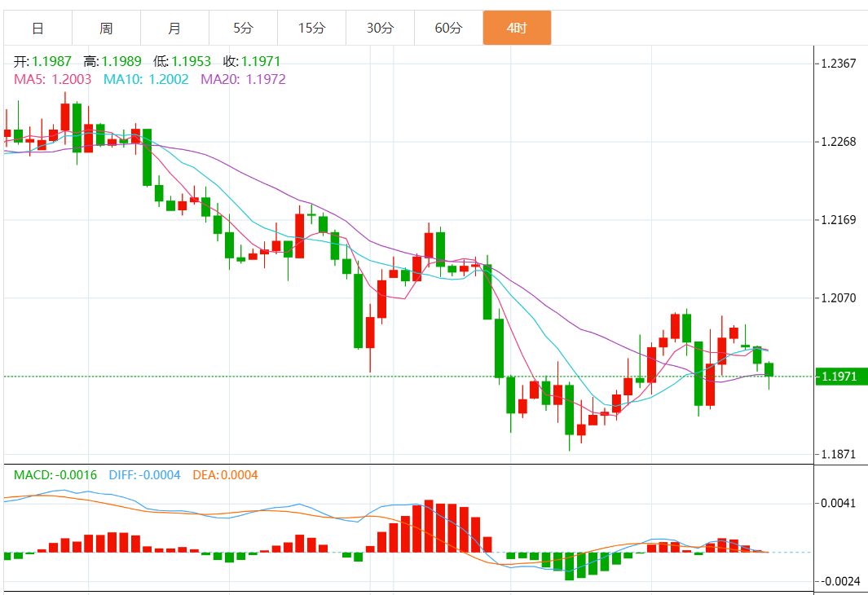Choose the 30分 timeframe tab
Screen dimensions: 868x595
point(381,28)
